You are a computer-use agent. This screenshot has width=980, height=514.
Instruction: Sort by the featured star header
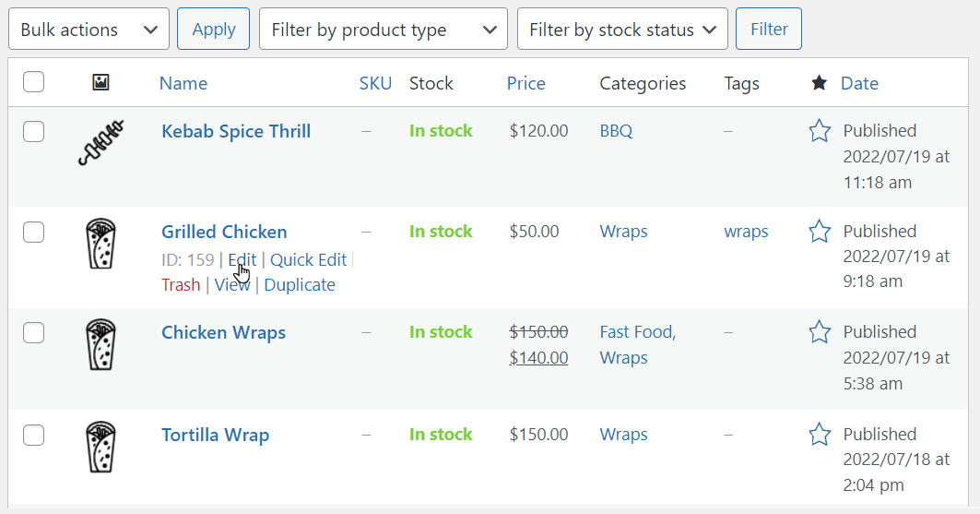pyautogui.click(x=819, y=82)
